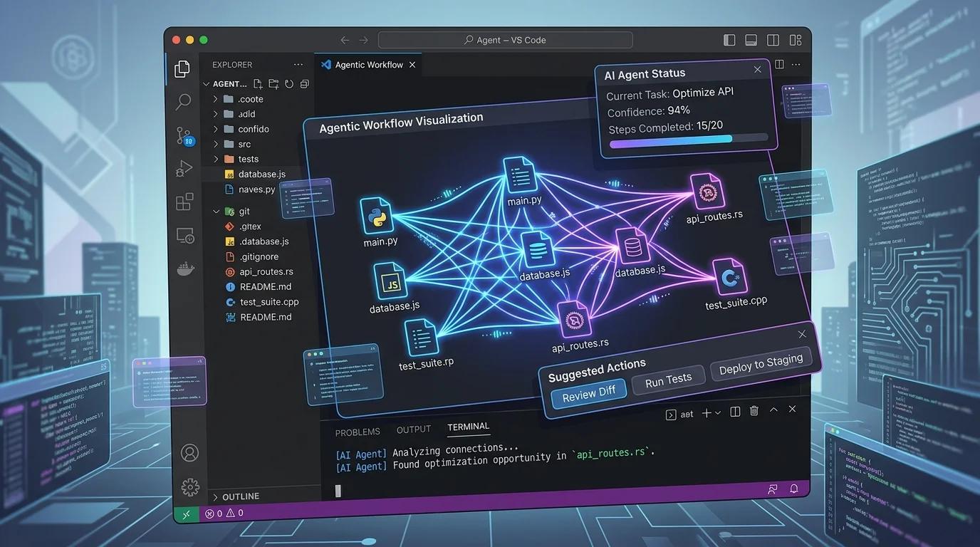
Task: Click the Agent – VS Code command center box
Action: pyautogui.click(x=505, y=40)
